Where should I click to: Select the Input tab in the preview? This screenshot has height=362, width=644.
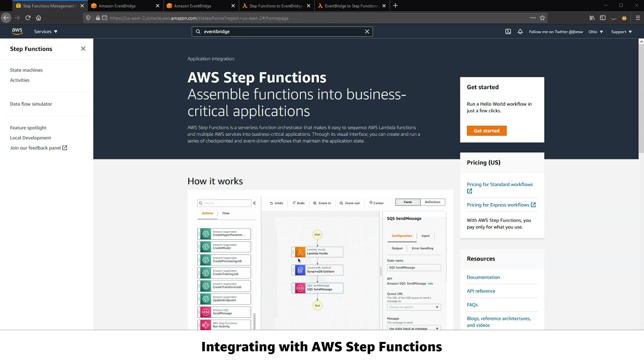tap(426, 236)
